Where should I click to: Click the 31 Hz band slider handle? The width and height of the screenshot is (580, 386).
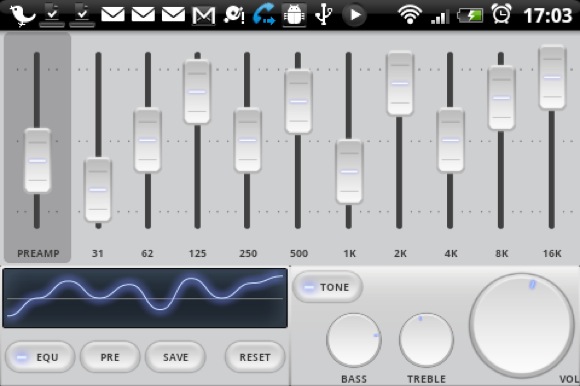pyautogui.click(x=98, y=190)
